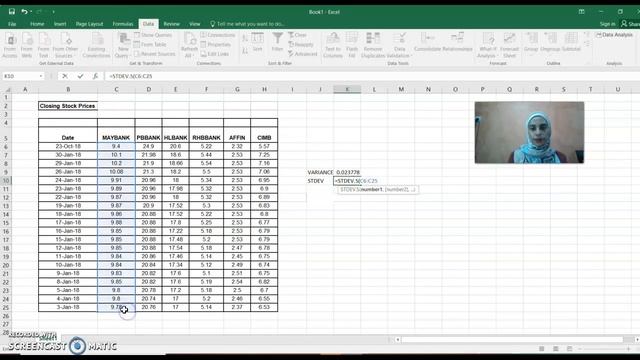Viewport: 640px width, 360px height.
Task: Click the Insert Function fx icon
Action: click(x=95, y=76)
